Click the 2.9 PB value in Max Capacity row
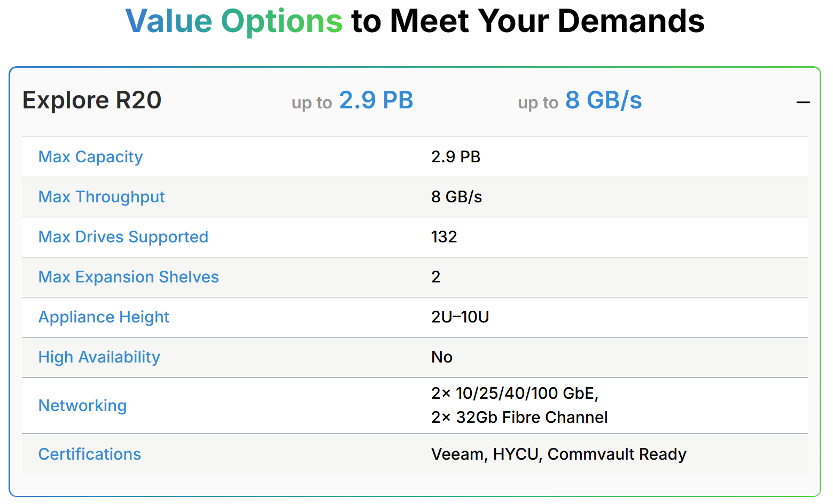The image size is (833, 504). point(456,157)
